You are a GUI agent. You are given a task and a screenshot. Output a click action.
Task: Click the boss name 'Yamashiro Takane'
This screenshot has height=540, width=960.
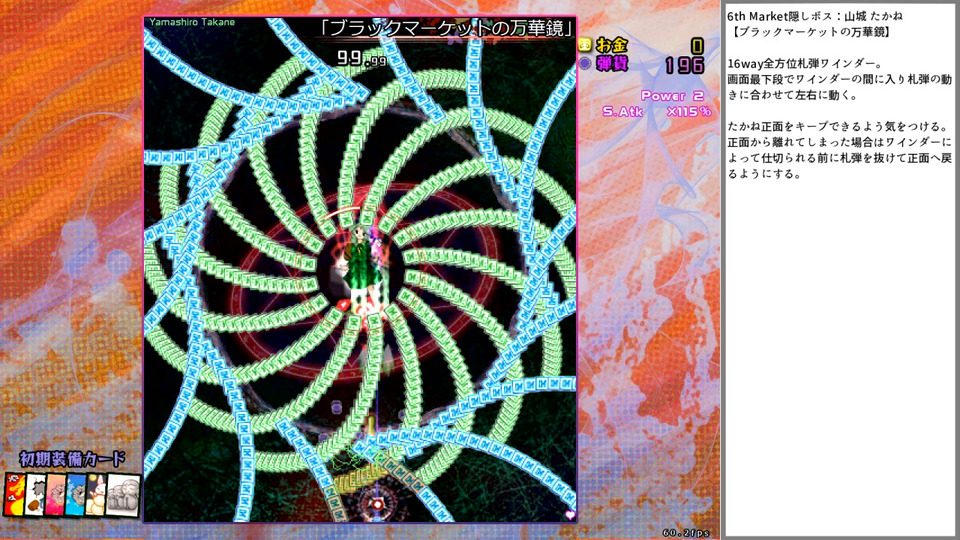point(192,22)
